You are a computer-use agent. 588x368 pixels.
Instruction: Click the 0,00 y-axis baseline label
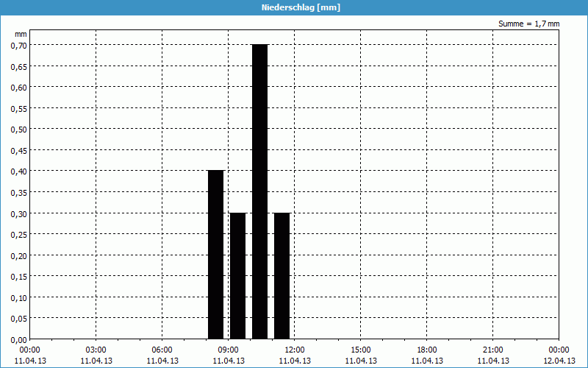[x=19, y=340]
